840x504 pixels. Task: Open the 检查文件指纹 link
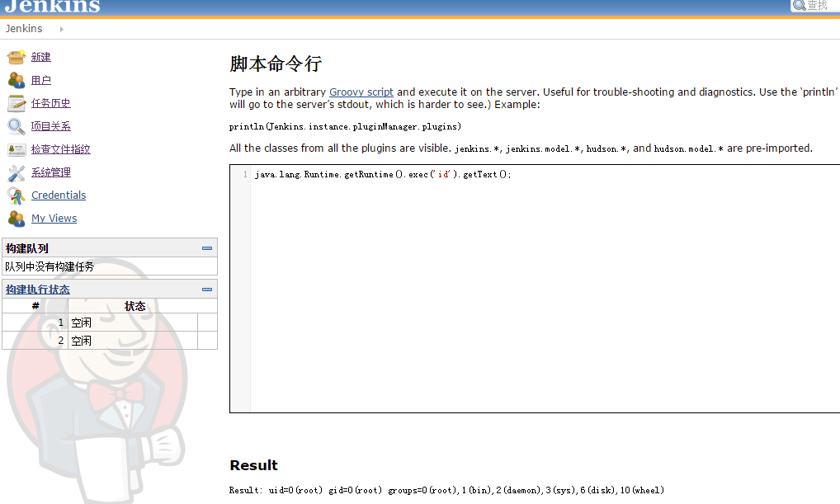(60, 149)
